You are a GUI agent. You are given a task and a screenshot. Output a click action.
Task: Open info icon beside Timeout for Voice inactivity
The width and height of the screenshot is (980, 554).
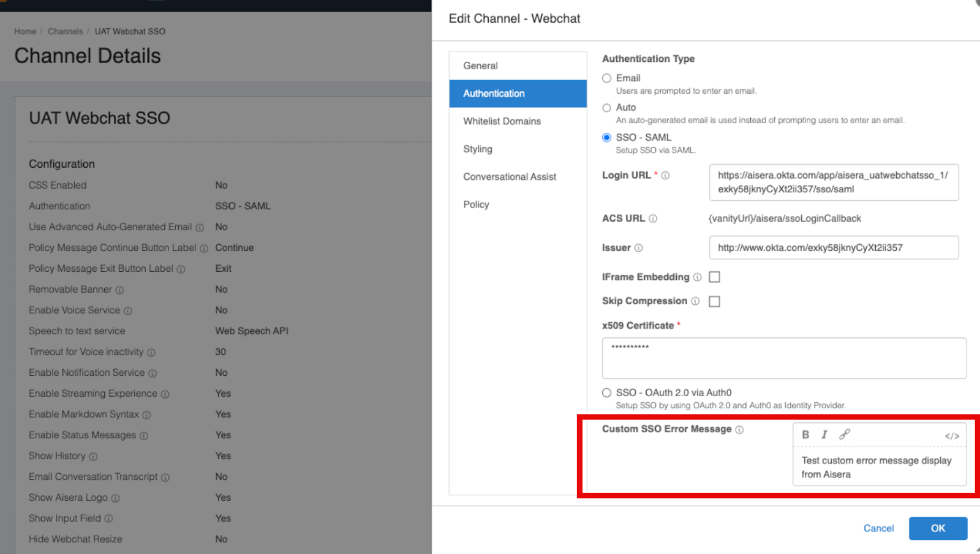(x=151, y=353)
